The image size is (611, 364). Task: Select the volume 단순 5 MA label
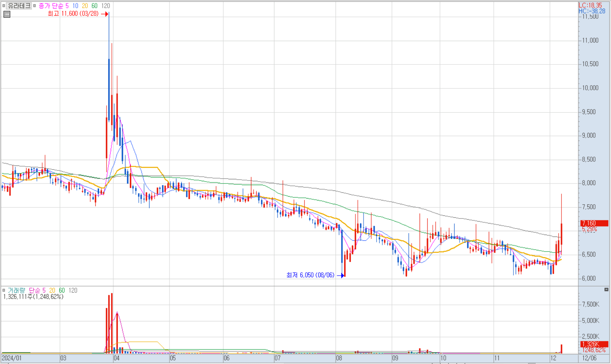point(37,290)
